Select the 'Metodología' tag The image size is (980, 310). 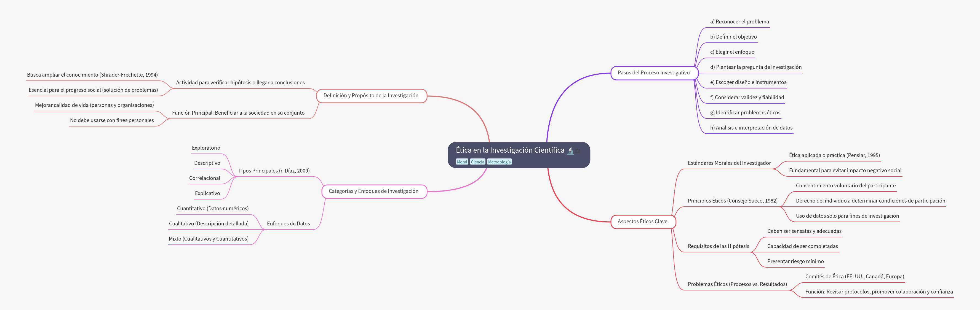tap(499, 162)
